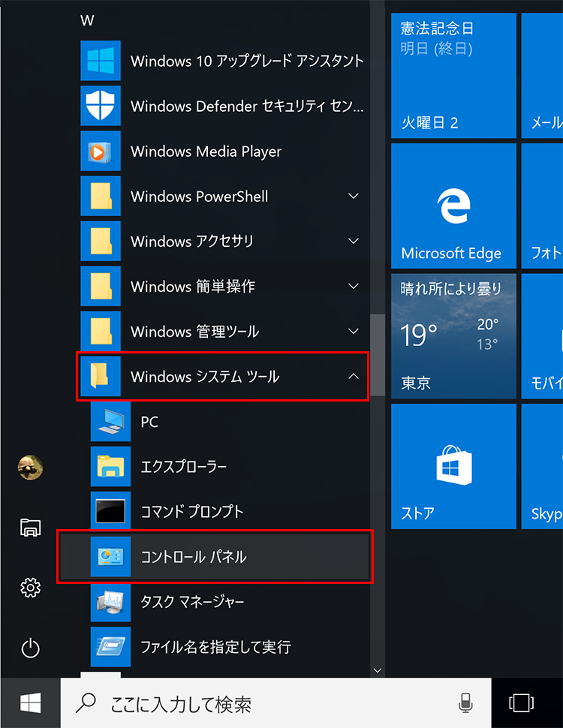Click microphone icon in search box
Image resolution: width=563 pixels, height=728 pixels.
click(x=465, y=703)
